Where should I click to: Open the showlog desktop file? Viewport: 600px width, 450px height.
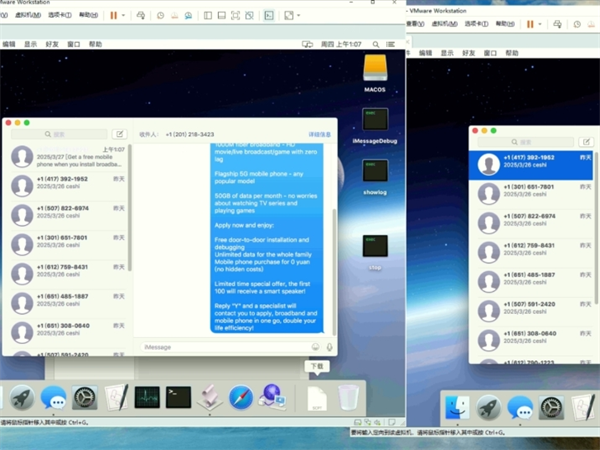[375, 171]
